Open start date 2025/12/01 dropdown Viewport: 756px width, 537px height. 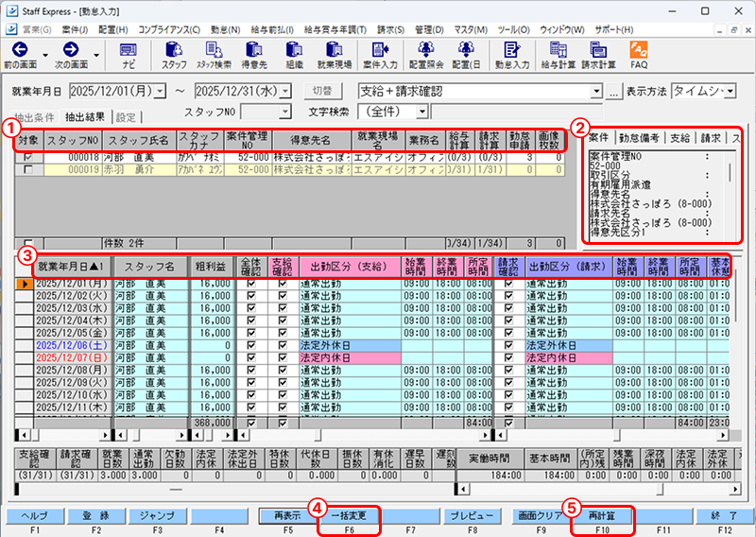click(160, 91)
